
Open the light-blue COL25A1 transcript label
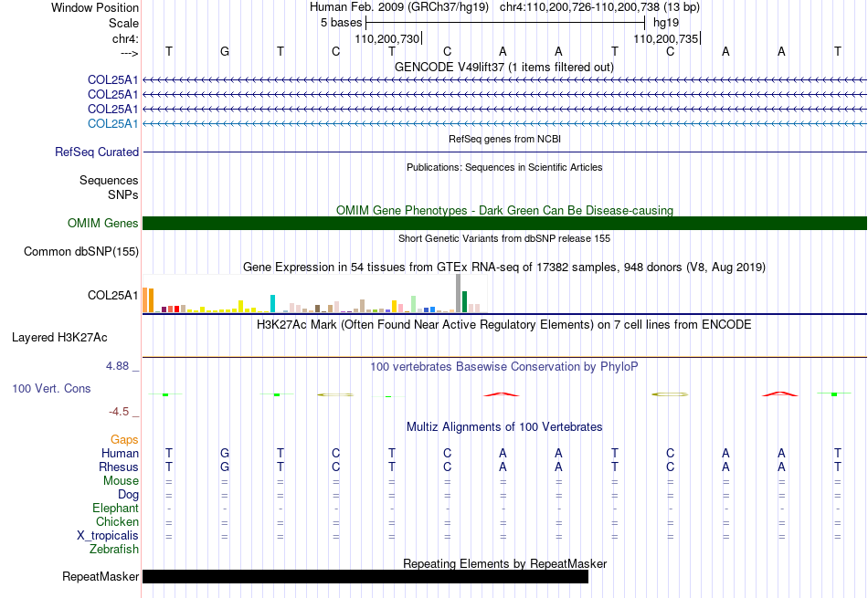click(x=113, y=123)
